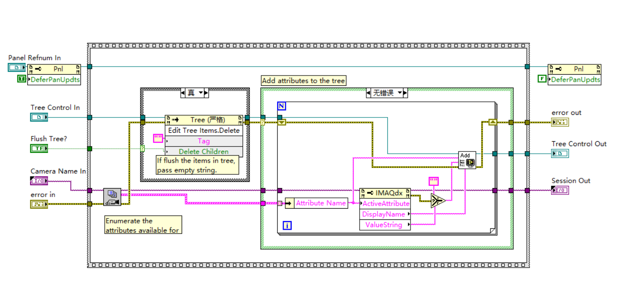
Task: Click right DeferPanUpdts property near the F constant
Action: tap(574, 80)
